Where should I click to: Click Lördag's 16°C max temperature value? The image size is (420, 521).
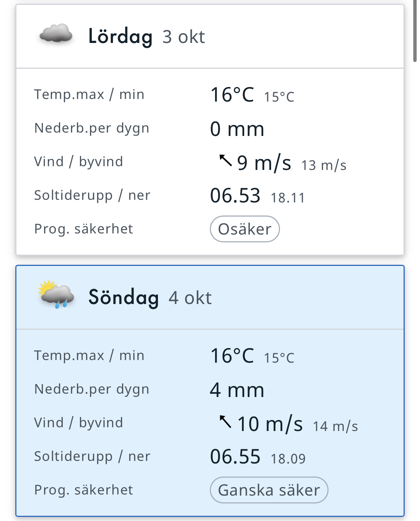(232, 95)
